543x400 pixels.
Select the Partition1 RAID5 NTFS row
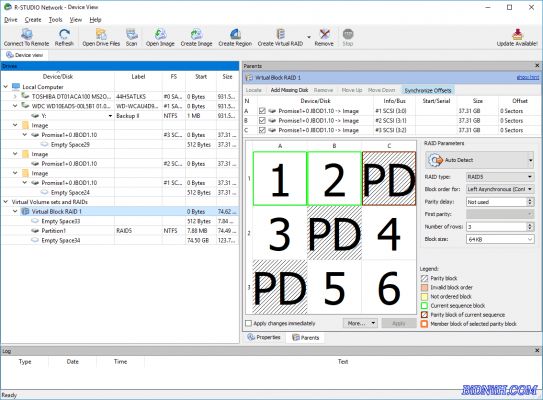coord(120,231)
